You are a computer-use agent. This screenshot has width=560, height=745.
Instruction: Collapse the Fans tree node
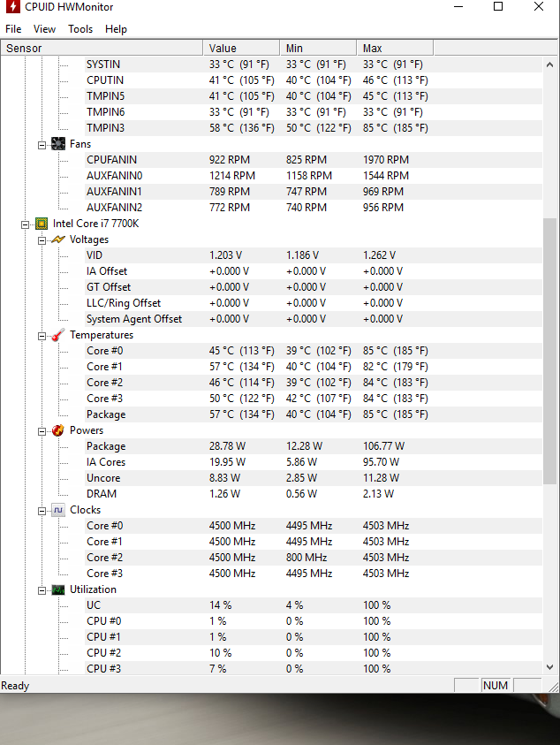click(42, 144)
